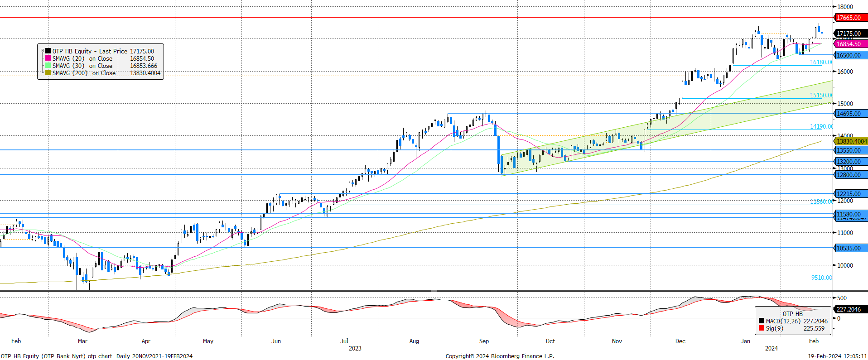
Task: Select the Sig(9) legend entry
Action: [x=774, y=328]
